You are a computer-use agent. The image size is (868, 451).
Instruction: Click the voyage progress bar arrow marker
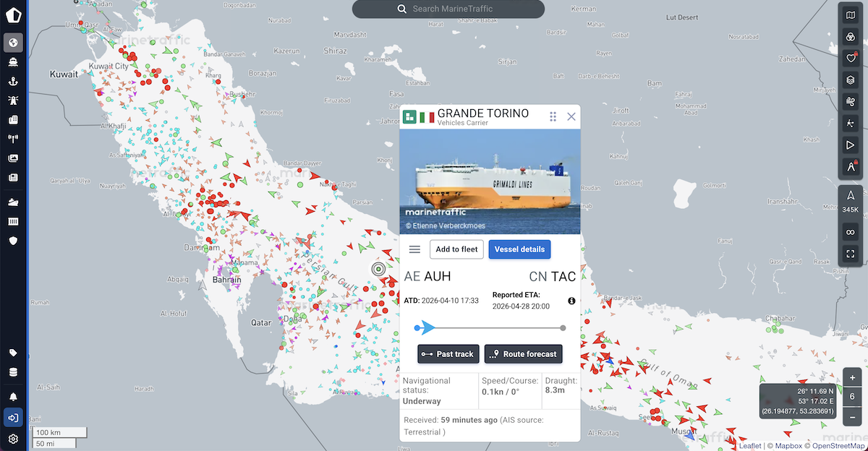click(x=427, y=328)
